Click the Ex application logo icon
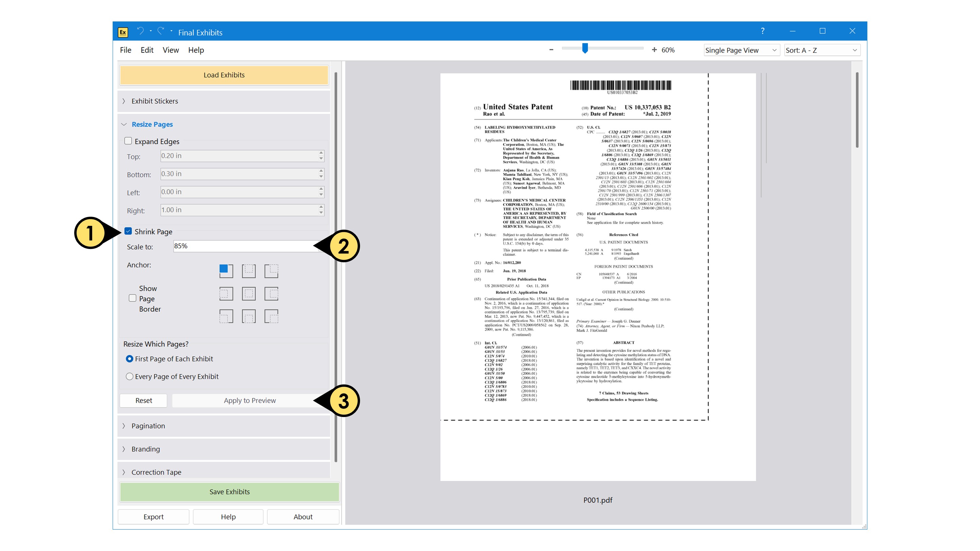Viewport: 980px width, 551px height. [123, 32]
